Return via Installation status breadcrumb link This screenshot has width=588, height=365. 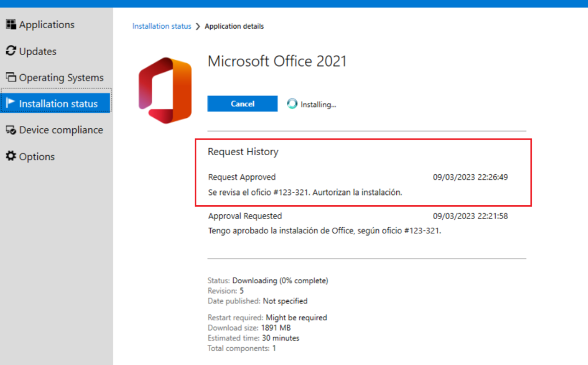pos(161,26)
